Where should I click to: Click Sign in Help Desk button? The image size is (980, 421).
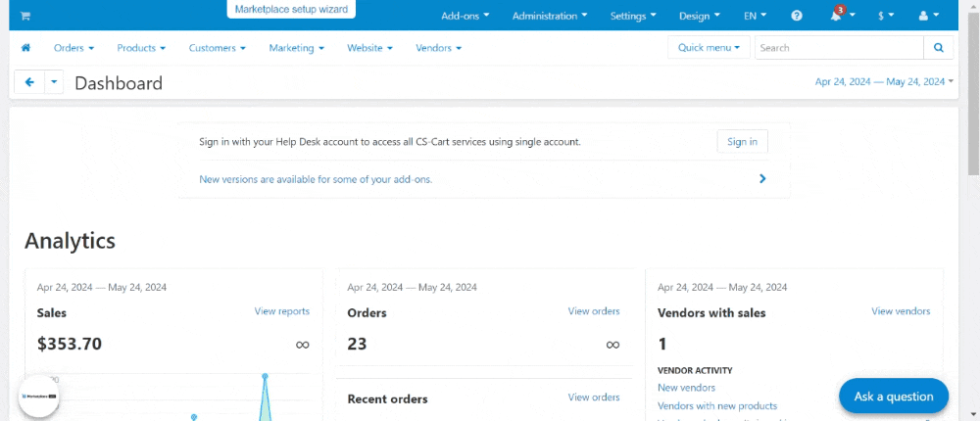742,141
